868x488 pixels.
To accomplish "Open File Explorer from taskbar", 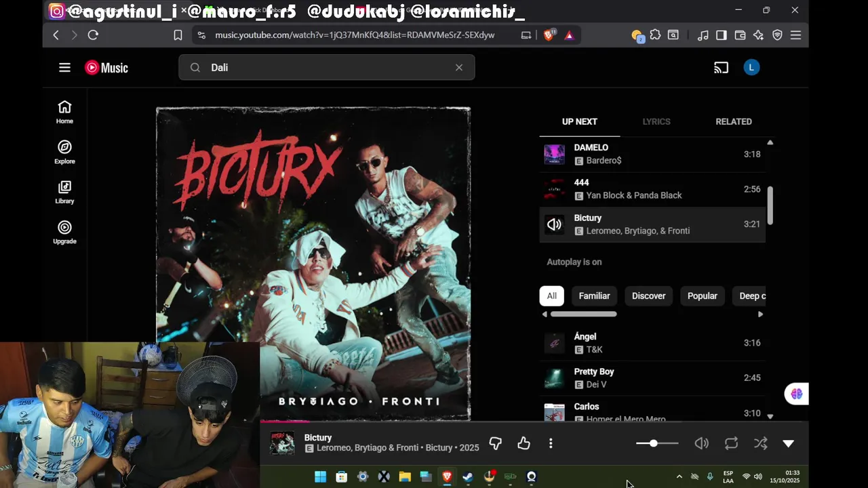I will pos(405,476).
